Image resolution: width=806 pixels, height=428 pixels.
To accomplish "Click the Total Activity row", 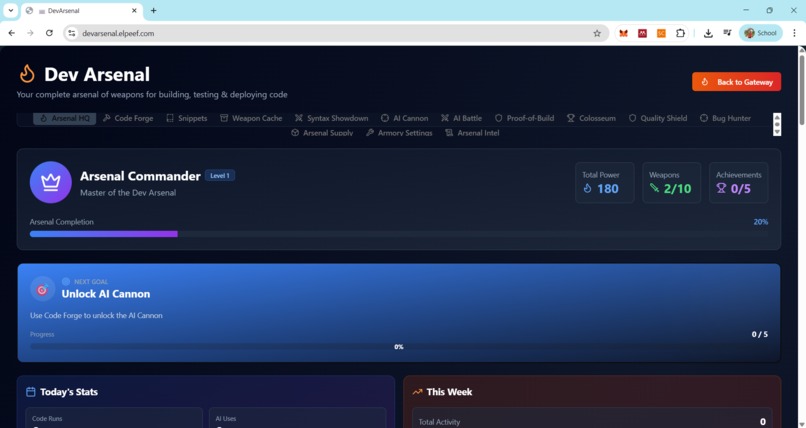I will 592,419.
